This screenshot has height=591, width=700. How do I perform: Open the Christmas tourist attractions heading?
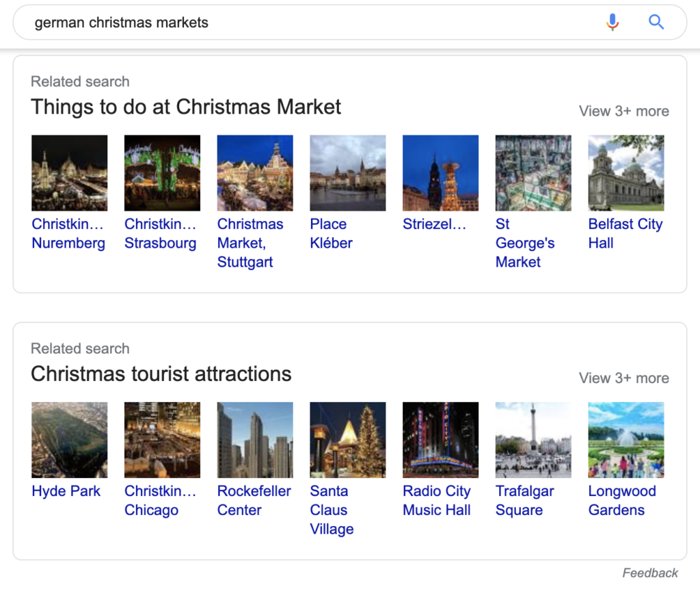tap(161, 374)
